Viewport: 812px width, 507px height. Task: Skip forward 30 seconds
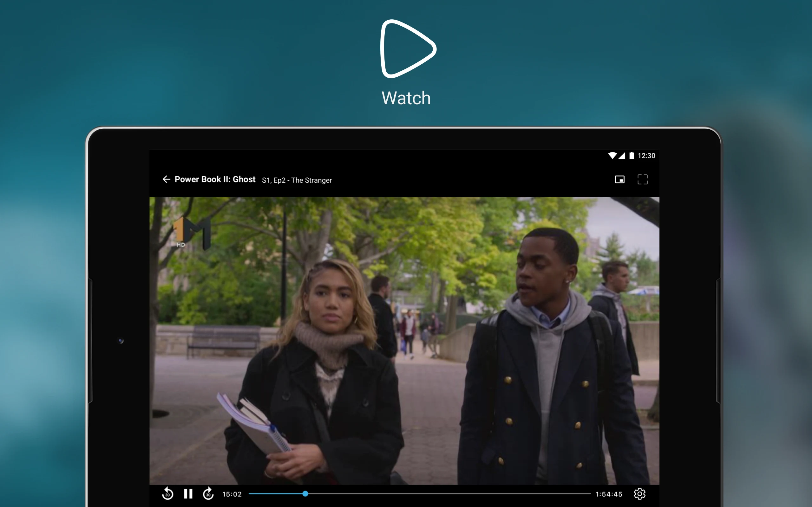tap(208, 494)
